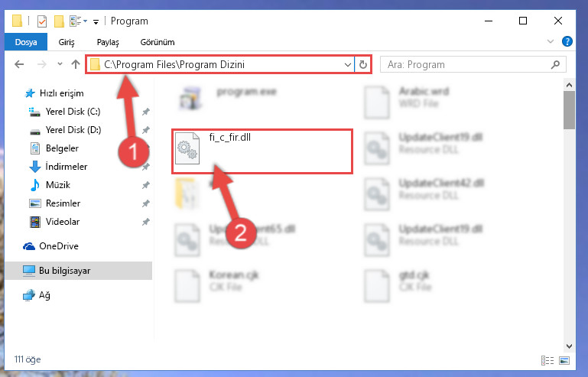
Task: Click the search magnifier icon
Action: 555,64
